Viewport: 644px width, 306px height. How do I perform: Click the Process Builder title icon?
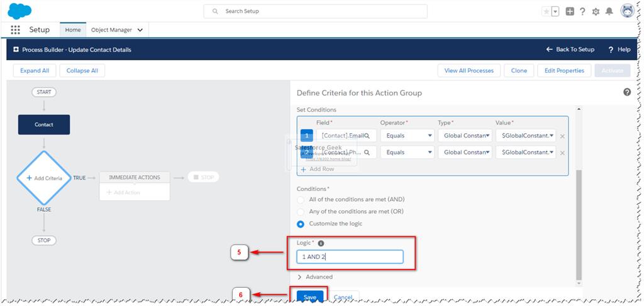pos(16,50)
